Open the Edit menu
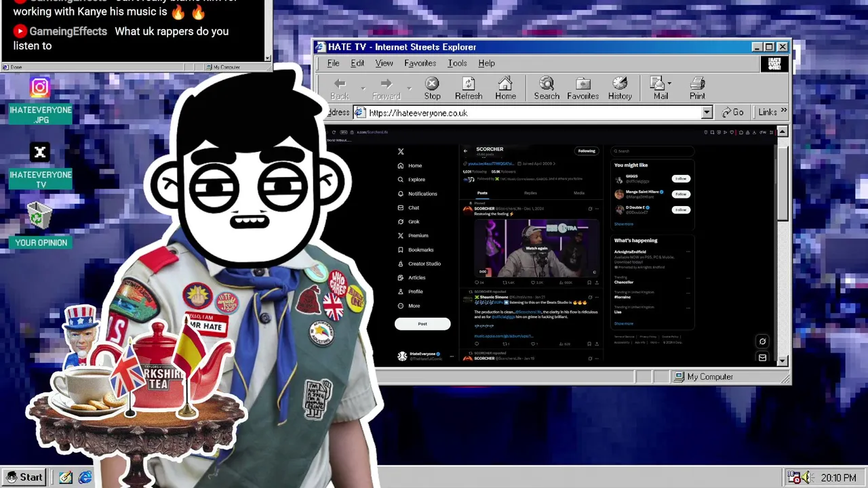868x488 pixels. pos(357,63)
